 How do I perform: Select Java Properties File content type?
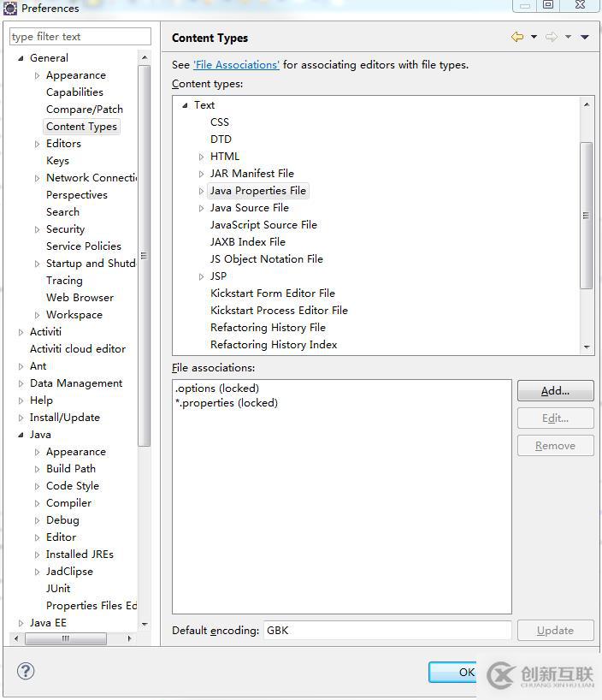[x=258, y=191]
